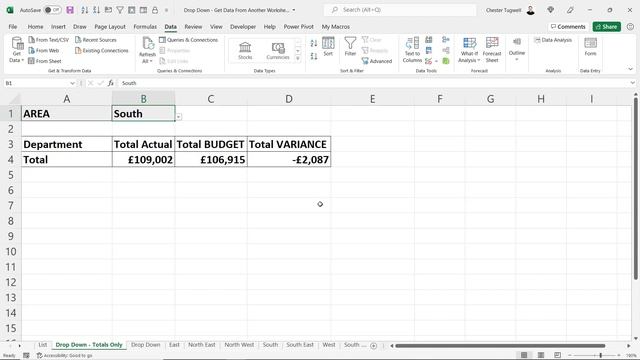Viewport: 640px width, 360px height.
Task: Open the Name Box dropdown
Action: pyautogui.click(x=72, y=83)
